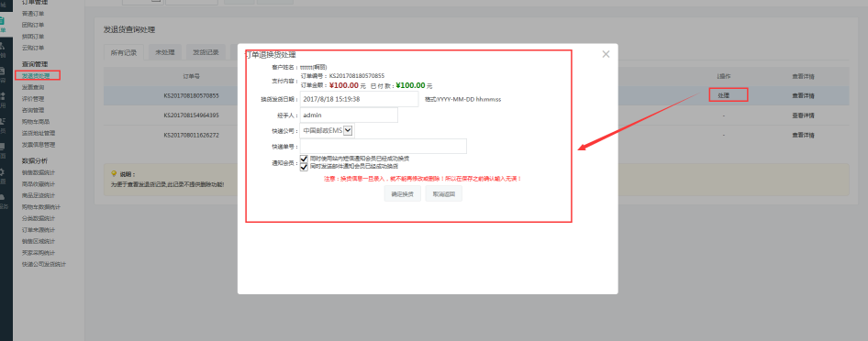Click the red ¥100.00 order amount

tap(344, 85)
